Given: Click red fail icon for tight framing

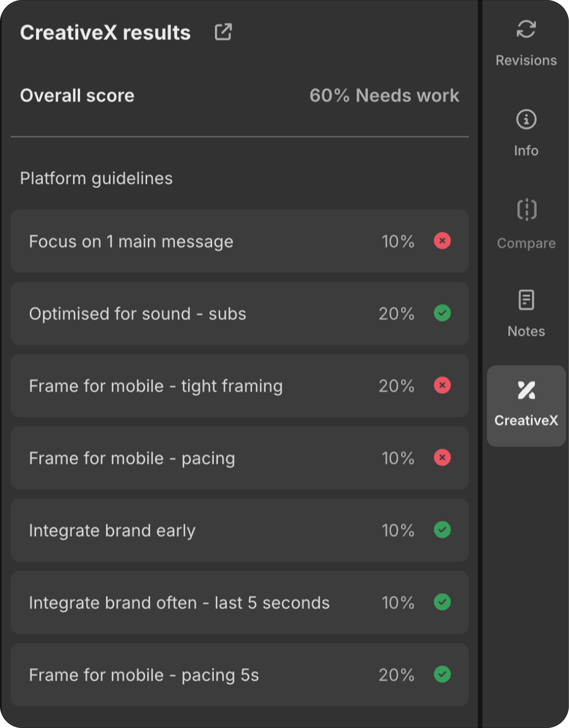Looking at the screenshot, I should (442, 385).
